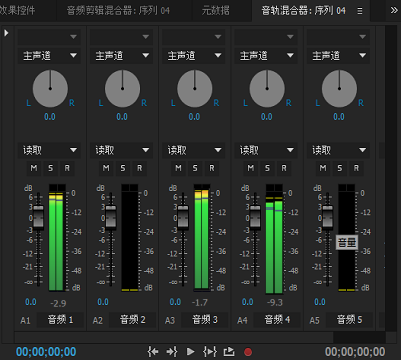
Task: Open A3 top input dropdown arrow
Action: point(218,37)
